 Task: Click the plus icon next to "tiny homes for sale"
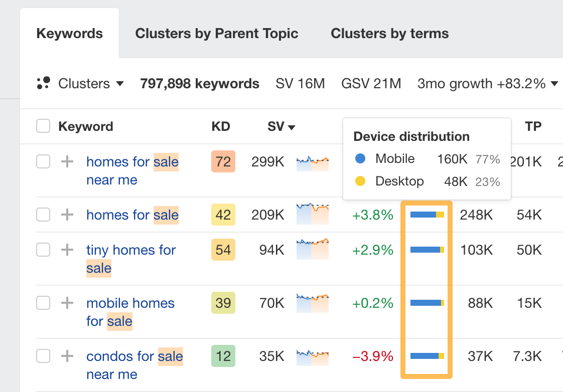66,250
